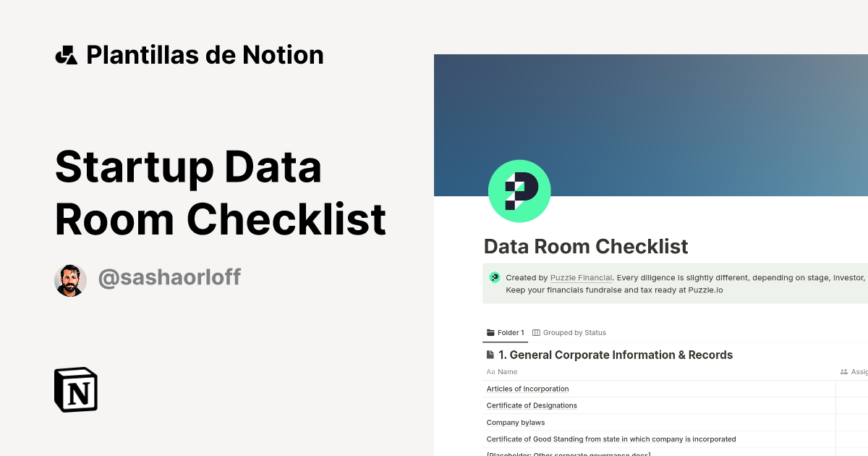Viewport: 868px width, 456px height.
Task: Click the sashaorloff profile avatar photo
Action: (70, 279)
